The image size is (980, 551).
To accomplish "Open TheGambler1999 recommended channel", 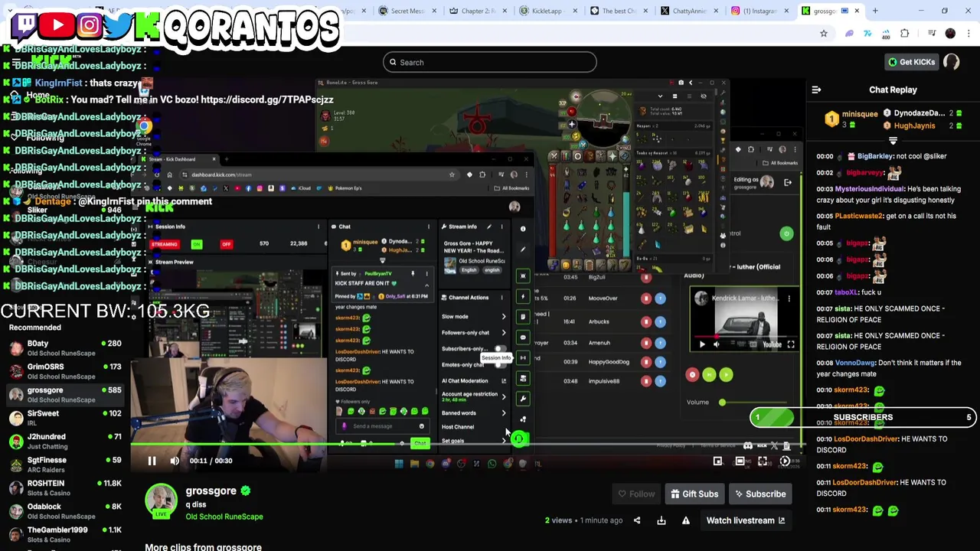I will [65, 534].
